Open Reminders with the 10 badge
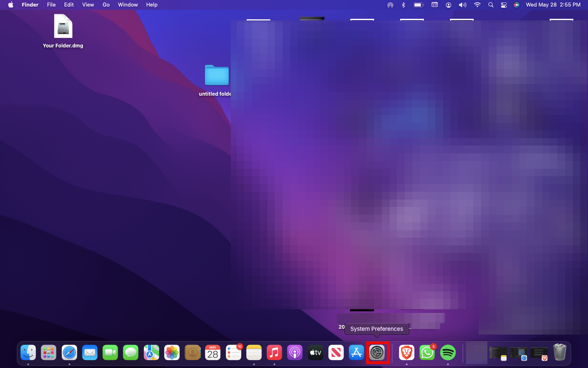The image size is (588, 368). click(234, 352)
